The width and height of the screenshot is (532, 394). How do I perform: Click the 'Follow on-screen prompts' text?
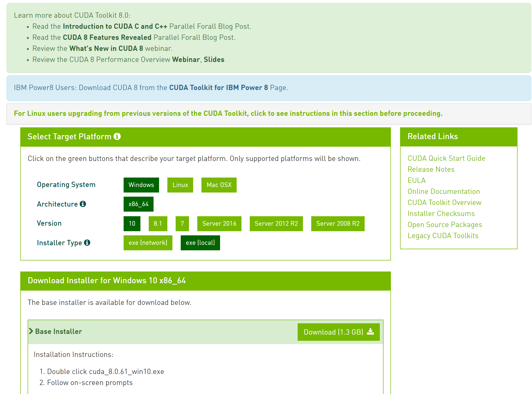click(x=90, y=382)
